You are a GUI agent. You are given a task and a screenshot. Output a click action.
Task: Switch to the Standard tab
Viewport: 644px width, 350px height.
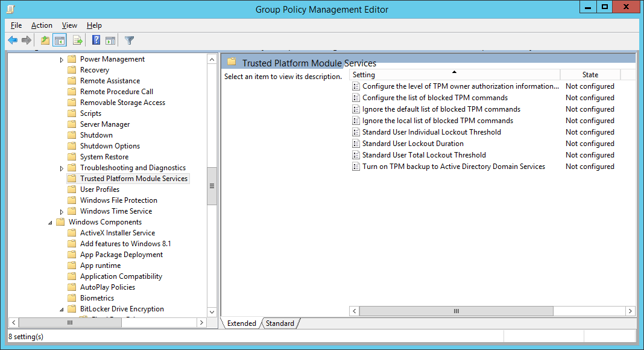[x=279, y=323]
